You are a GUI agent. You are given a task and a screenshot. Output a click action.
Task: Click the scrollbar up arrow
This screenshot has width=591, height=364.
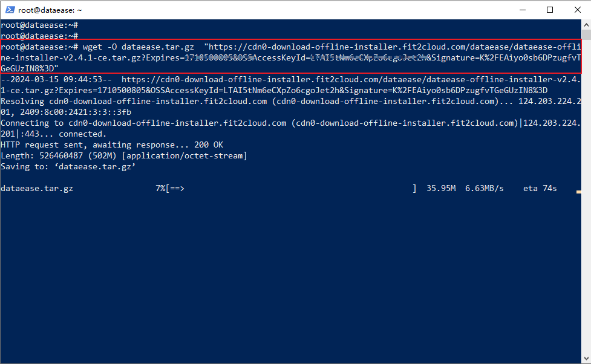coord(586,24)
